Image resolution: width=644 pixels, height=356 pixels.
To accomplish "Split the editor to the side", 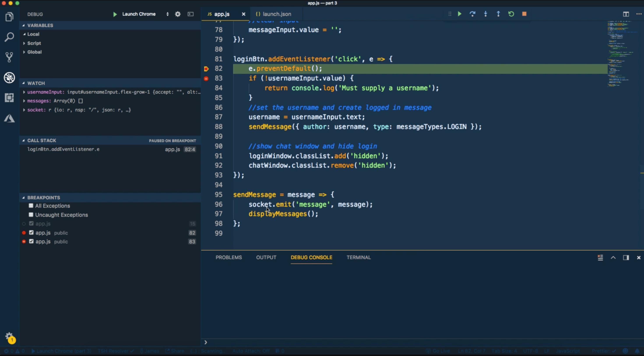I will (x=626, y=14).
